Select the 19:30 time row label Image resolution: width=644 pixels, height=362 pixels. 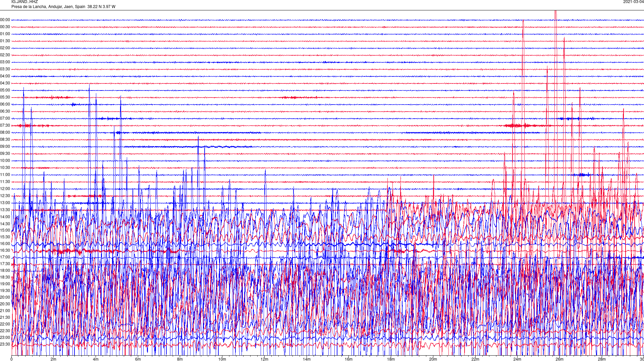[5, 291]
